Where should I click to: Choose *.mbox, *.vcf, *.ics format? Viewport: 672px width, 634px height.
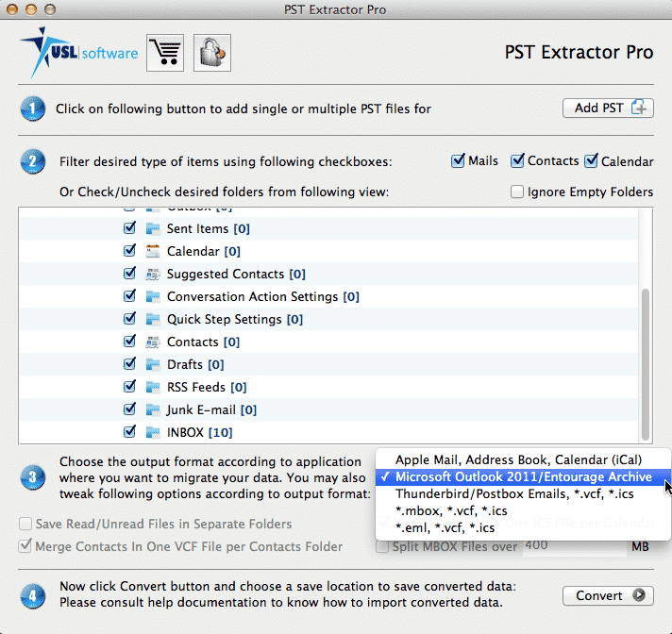pos(523,510)
